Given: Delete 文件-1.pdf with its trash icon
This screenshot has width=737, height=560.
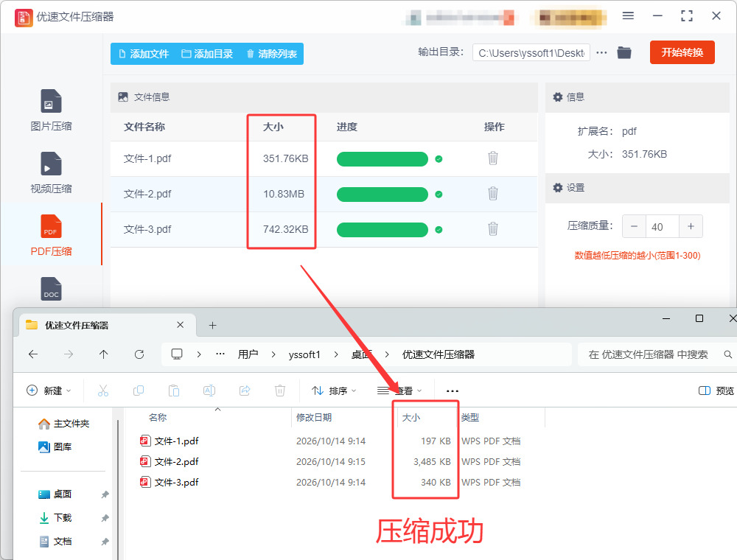Looking at the screenshot, I should tap(492, 158).
